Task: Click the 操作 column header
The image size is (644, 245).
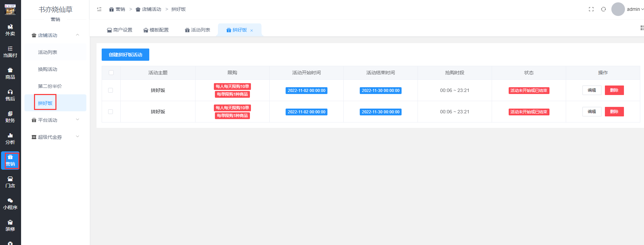Action: [603, 73]
